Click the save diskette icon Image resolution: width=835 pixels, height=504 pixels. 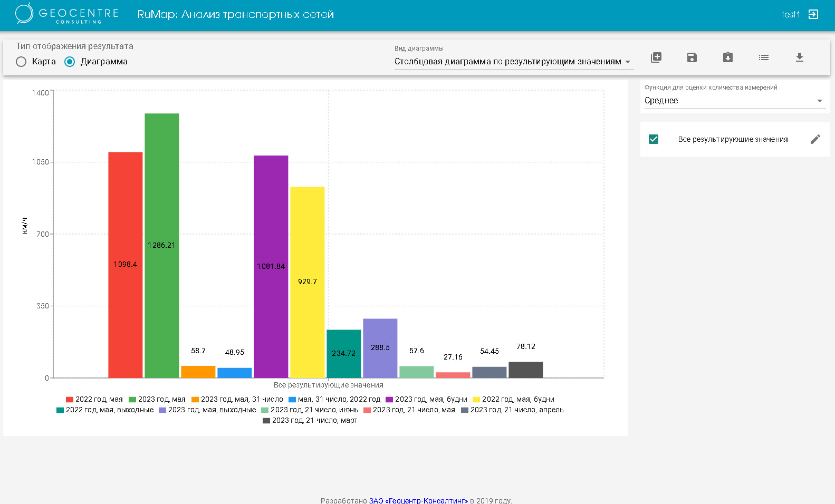click(692, 57)
